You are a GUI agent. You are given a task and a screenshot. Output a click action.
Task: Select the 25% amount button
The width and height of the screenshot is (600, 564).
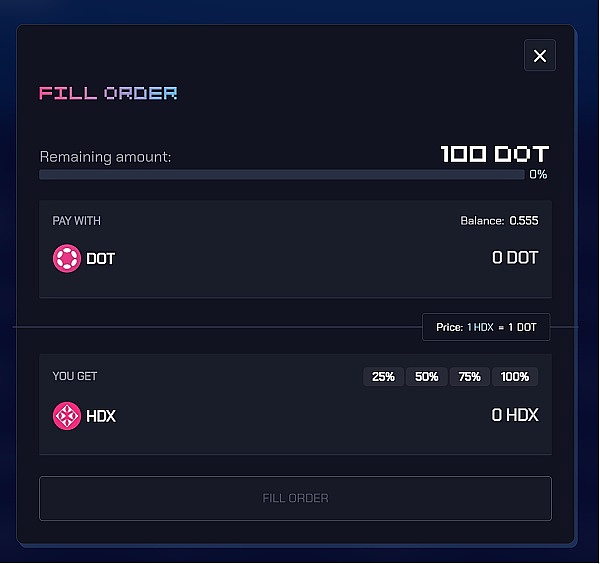click(x=383, y=377)
